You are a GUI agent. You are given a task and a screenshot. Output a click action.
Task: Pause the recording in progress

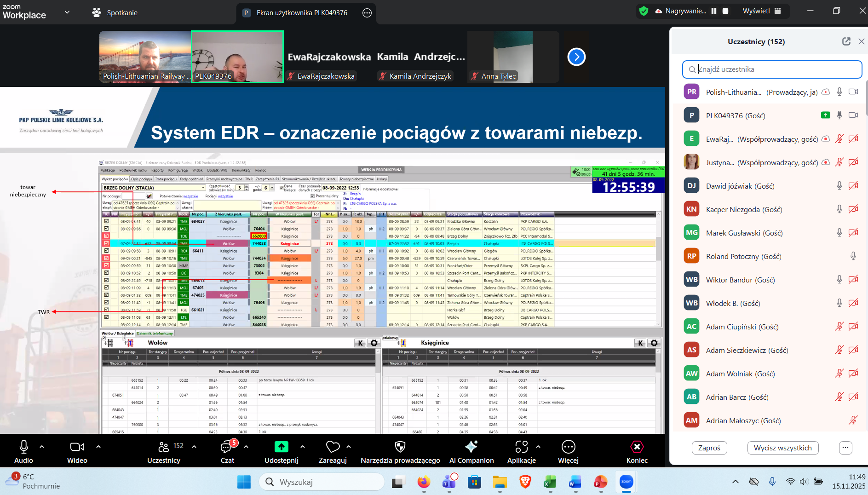click(714, 11)
